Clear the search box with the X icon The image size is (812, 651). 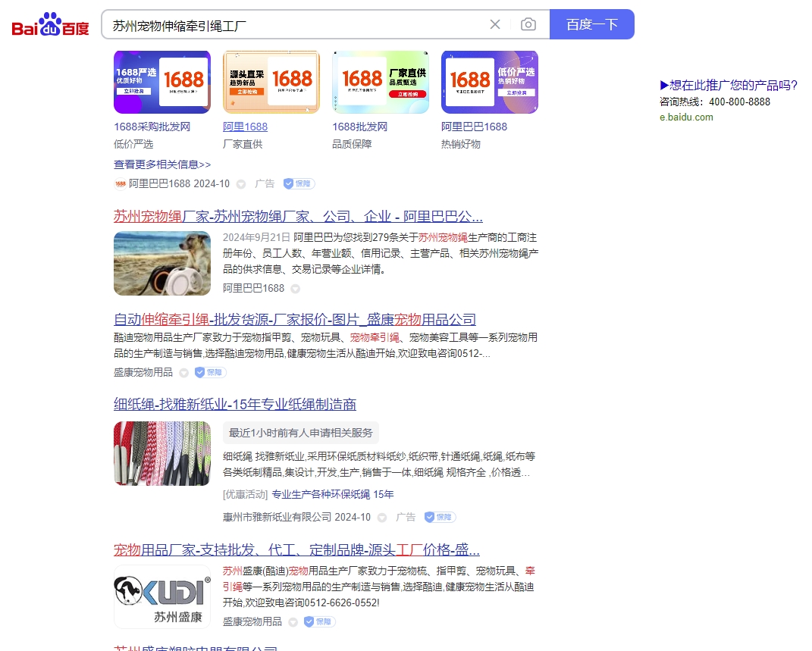coord(495,24)
